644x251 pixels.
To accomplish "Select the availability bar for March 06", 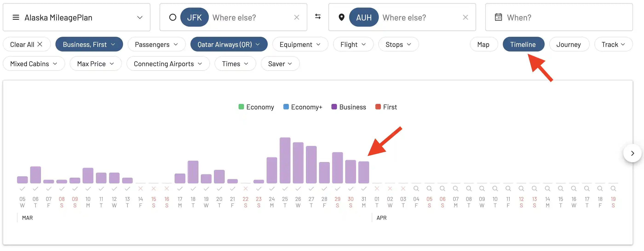I will point(35,175).
